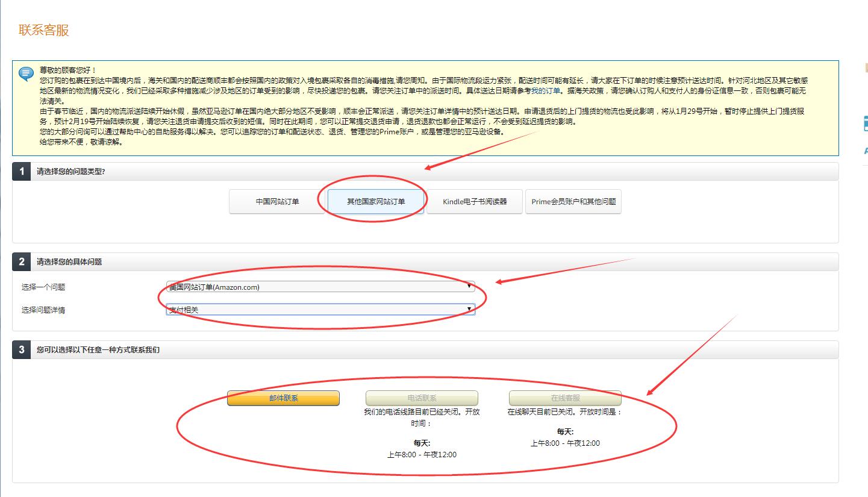Open the 支付相关 problem detail dropdown

320,309
